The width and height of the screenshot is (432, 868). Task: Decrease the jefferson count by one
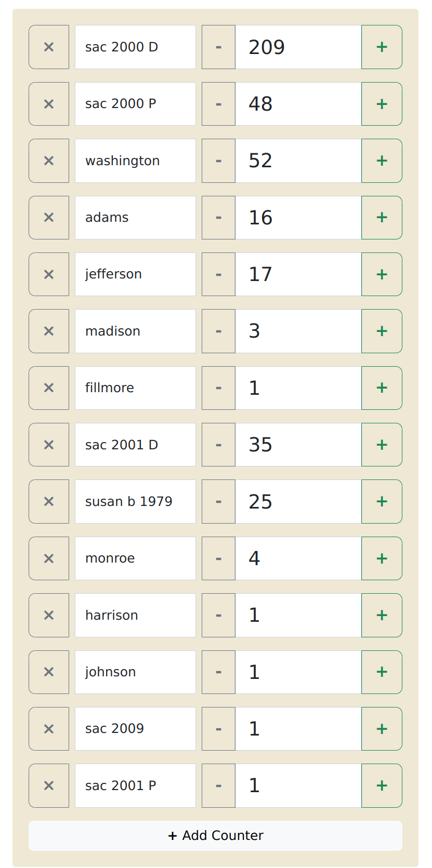click(218, 274)
